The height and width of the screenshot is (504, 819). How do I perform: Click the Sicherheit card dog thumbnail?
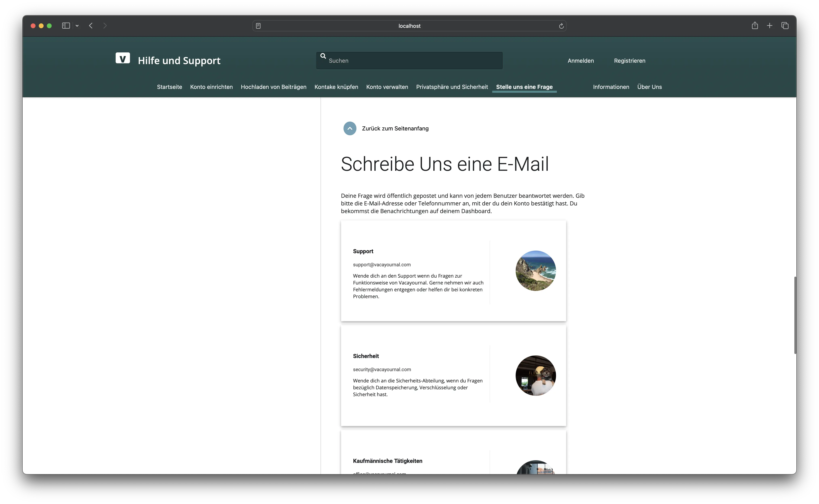(535, 375)
